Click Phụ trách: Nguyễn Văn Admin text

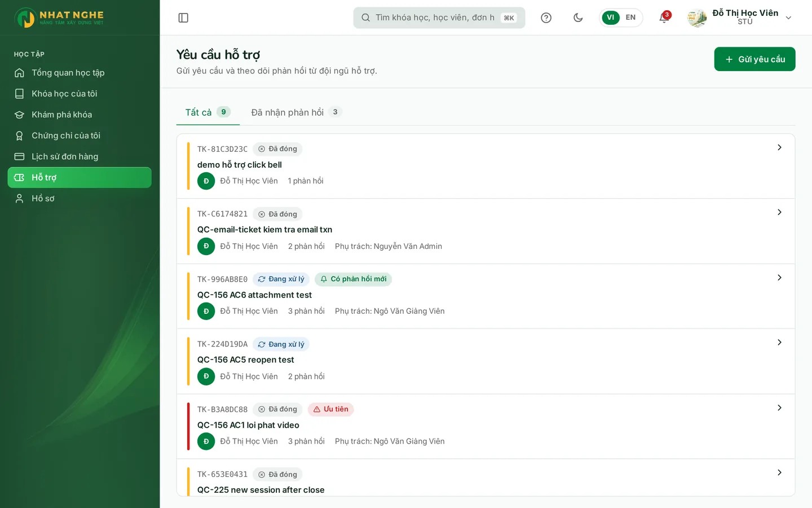coord(389,246)
